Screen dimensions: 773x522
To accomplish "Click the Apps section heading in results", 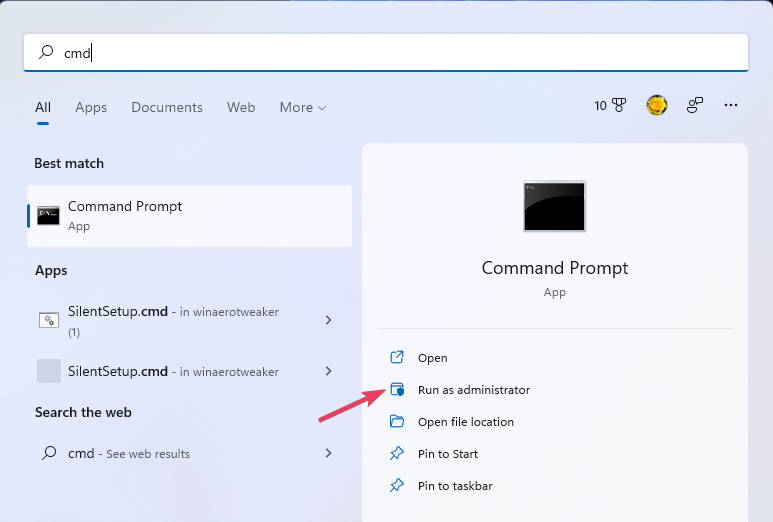I will tap(51, 271).
